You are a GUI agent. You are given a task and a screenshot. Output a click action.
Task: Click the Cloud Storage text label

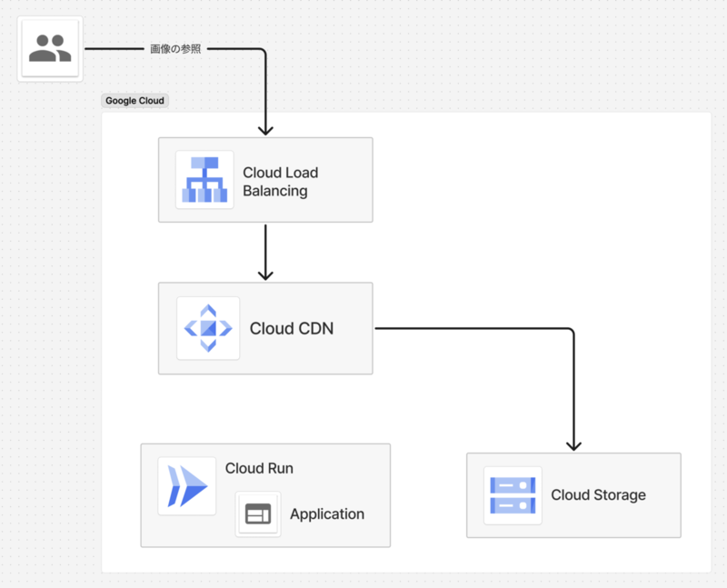pos(598,495)
